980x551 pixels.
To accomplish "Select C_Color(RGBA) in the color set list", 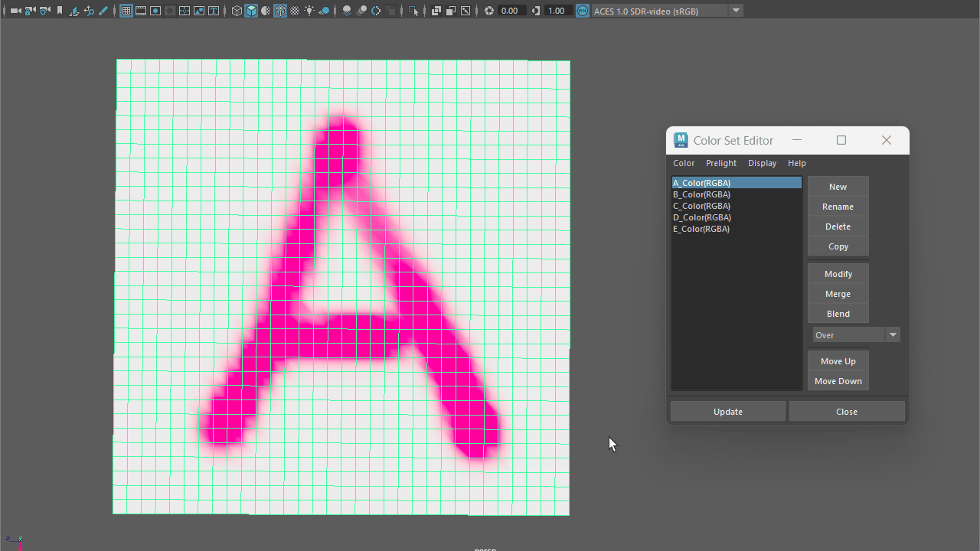I will tap(701, 206).
